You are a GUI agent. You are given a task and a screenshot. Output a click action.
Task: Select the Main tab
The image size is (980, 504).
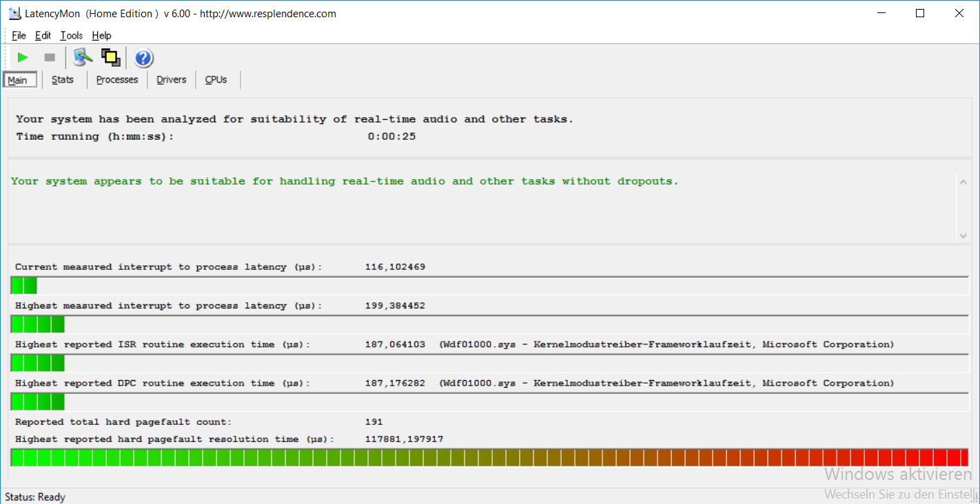[19, 80]
